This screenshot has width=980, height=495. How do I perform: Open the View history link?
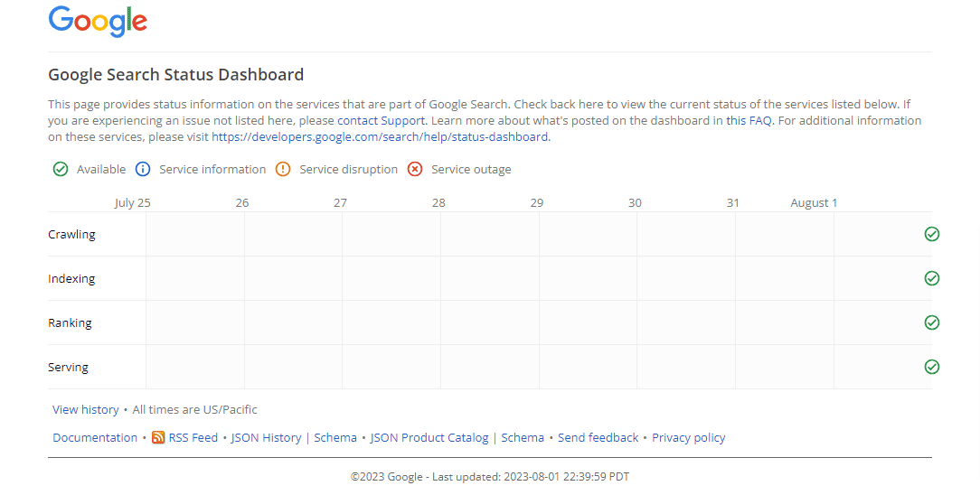tap(86, 409)
